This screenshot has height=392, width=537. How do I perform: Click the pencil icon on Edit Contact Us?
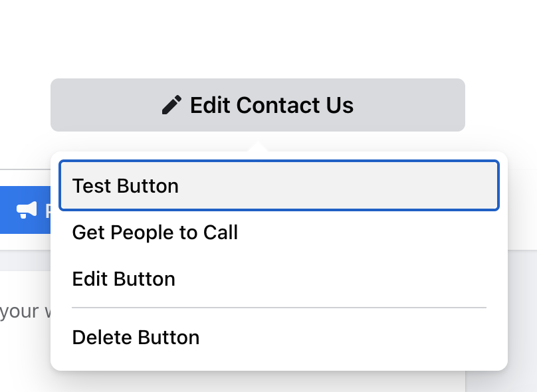(171, 105)
